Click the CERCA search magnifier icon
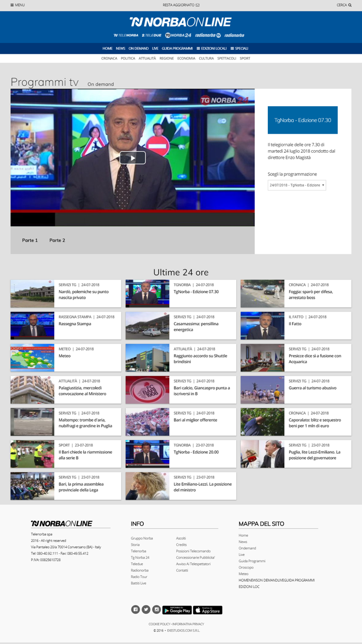 (350, 5)
